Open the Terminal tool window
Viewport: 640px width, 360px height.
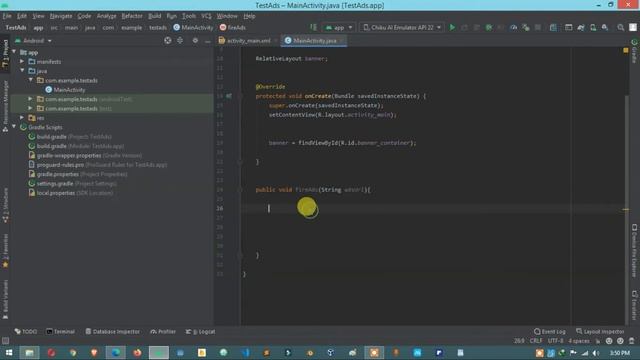60,331
